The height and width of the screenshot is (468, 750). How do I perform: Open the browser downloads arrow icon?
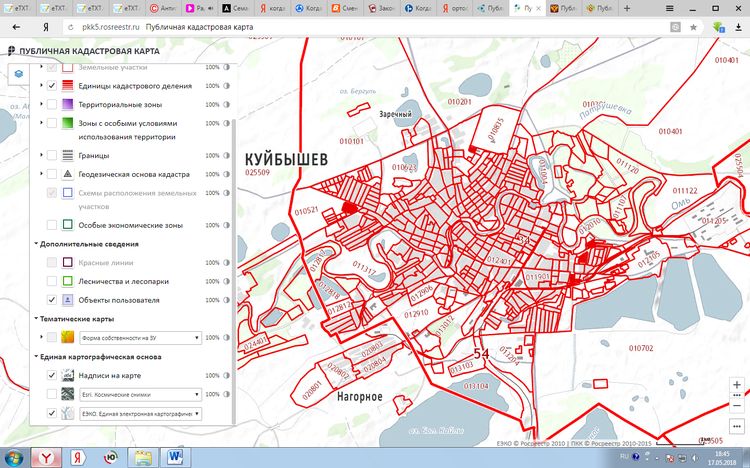click(x=739, y=27)
